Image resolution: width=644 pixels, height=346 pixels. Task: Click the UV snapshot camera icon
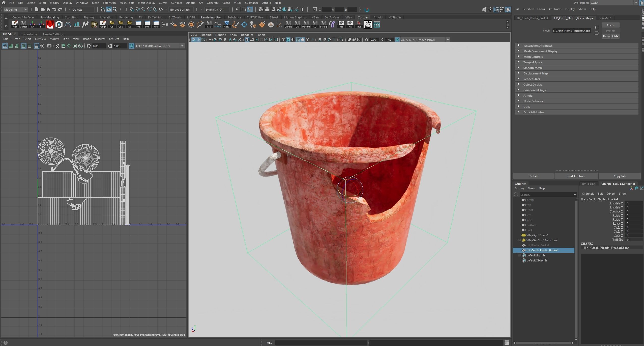click(49, 46)
